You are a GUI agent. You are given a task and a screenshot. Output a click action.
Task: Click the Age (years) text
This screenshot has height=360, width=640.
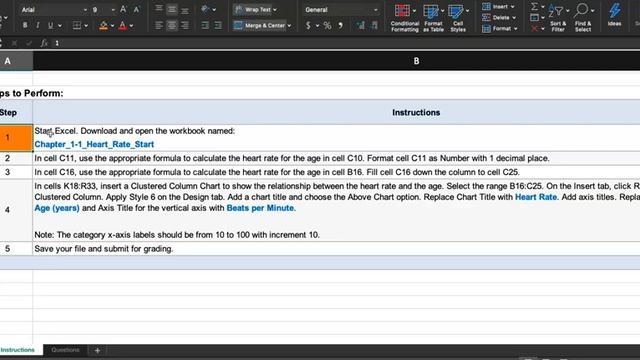click(57, 208)
